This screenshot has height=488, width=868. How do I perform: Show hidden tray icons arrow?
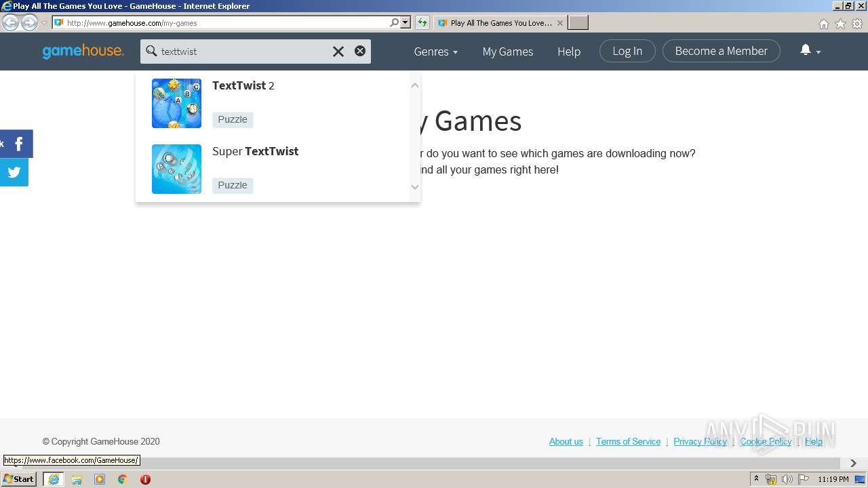pyautogui.click(x=756, y=479)
